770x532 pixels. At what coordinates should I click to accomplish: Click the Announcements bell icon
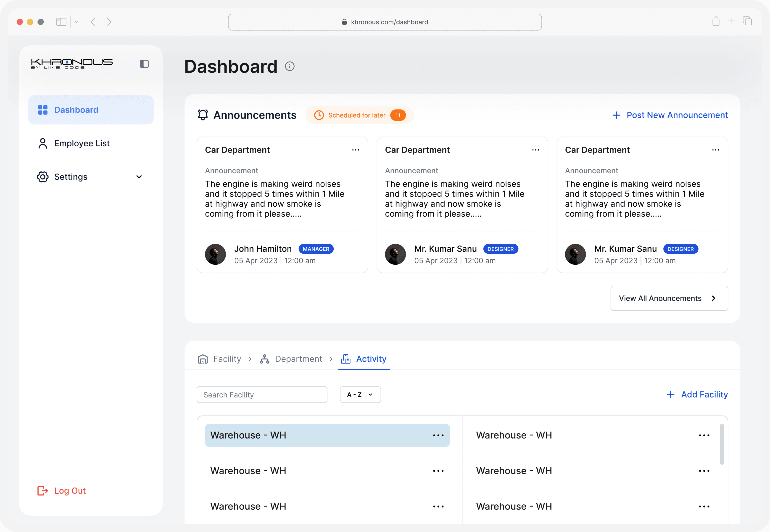click(203, 115)
